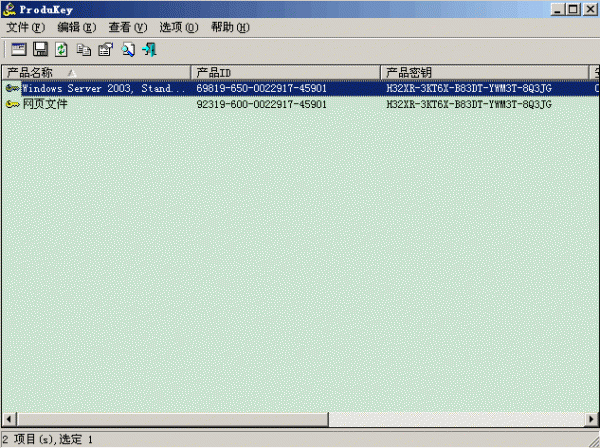Select the Windows Server 2003, Stand.. row
The height and width of the screenshot is (448, 600).
point(300,88)
